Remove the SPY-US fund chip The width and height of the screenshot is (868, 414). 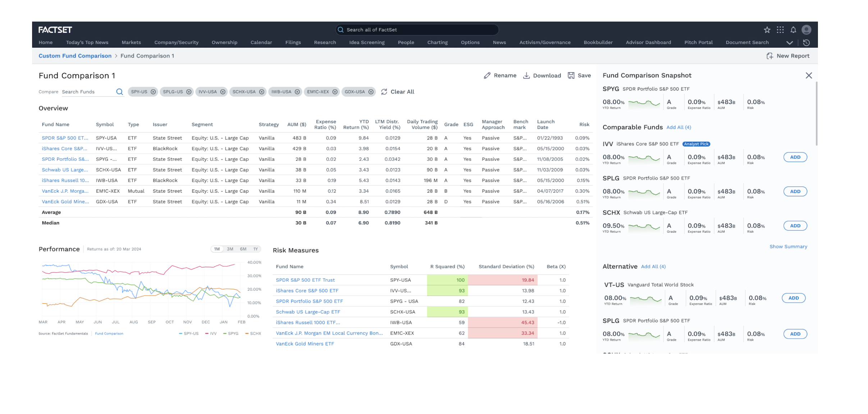click(153, 92)
